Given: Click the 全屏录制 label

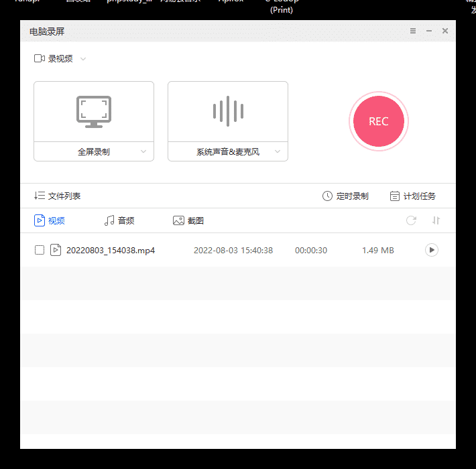Looking at the screenshot, I should (x=93, y=151).
